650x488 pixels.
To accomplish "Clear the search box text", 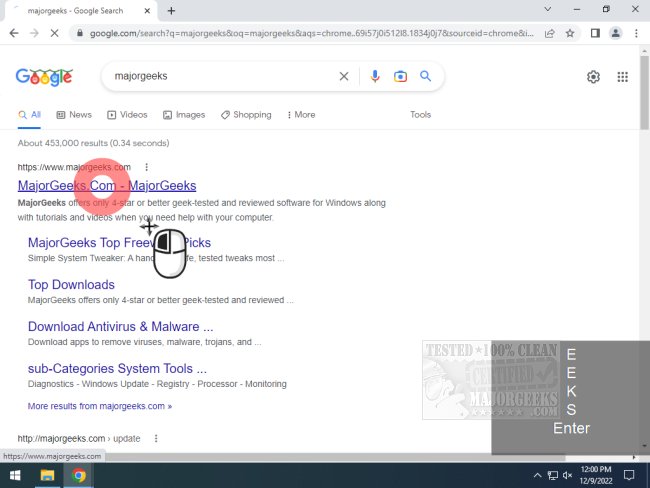I will (x=344, y=76).
